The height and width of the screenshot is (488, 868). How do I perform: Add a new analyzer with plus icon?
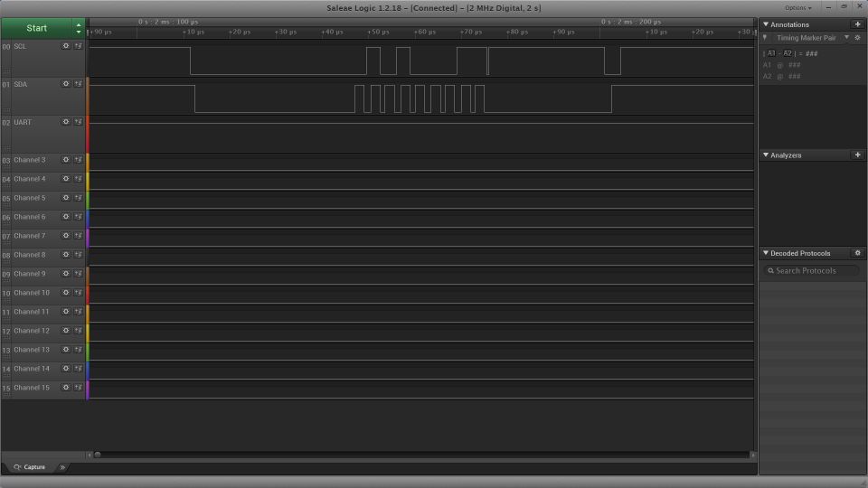[857, 155]
